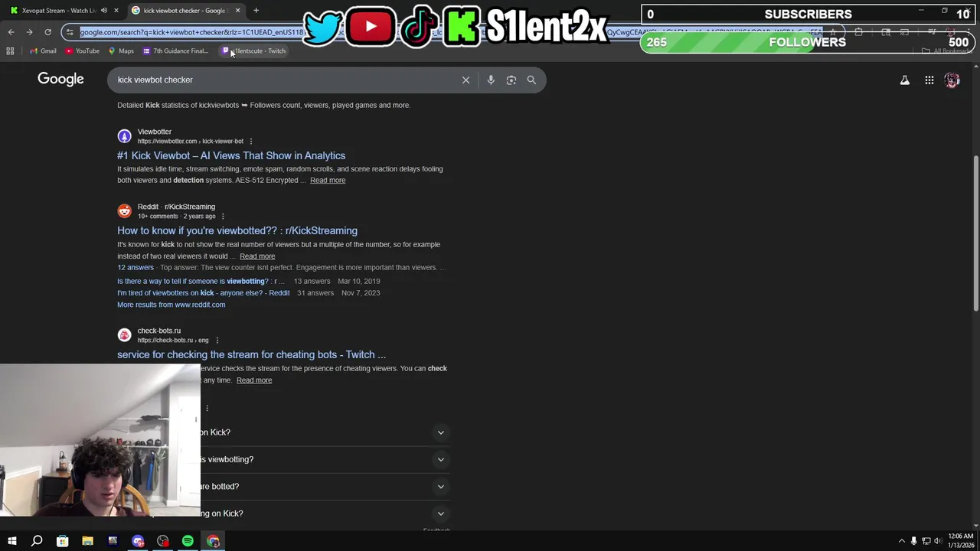Screen dimensions: 980x551
Task: Click the page vertical scrollbar
Action: point(975,233)
